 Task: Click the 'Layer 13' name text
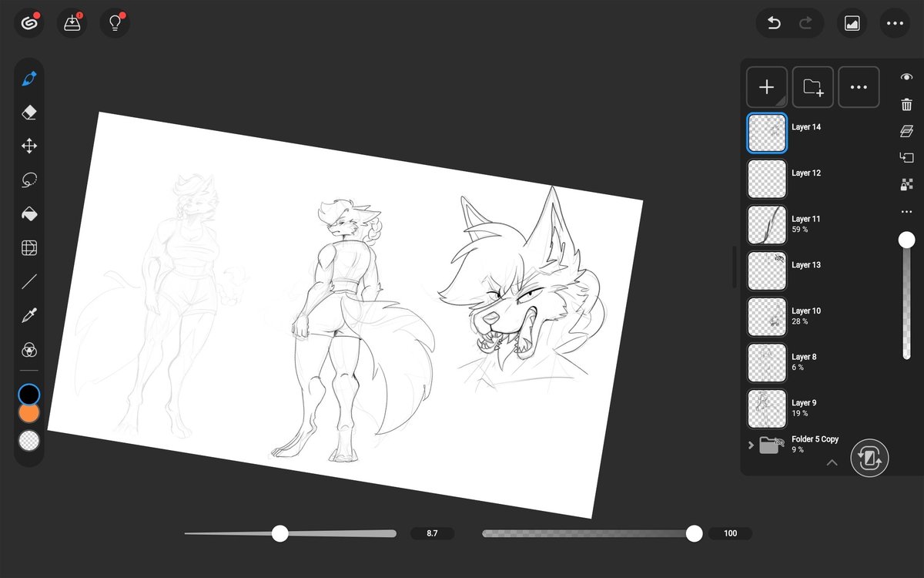(806, 265)
